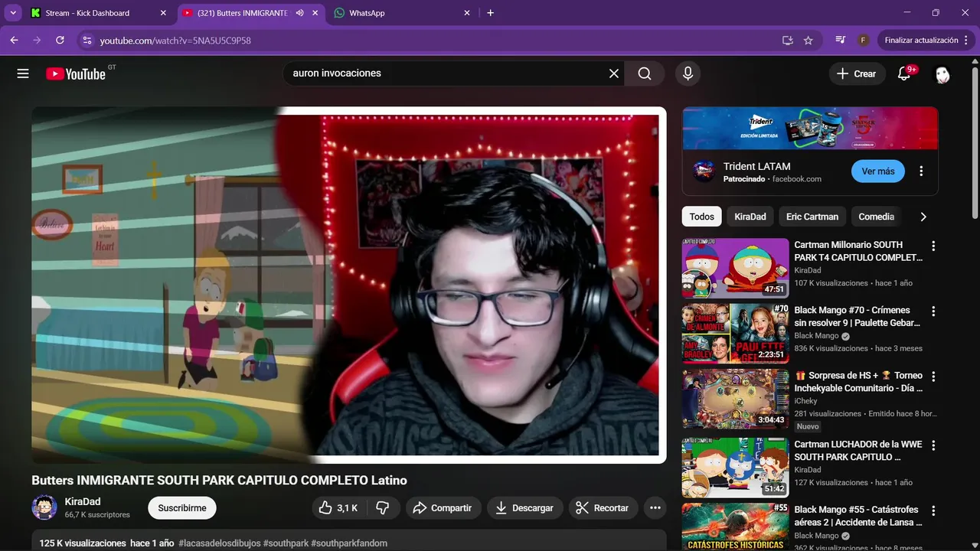This screenshot has width=980, height=551.
Task: Close the WhatsApp tab
Action: click(467, 13)
